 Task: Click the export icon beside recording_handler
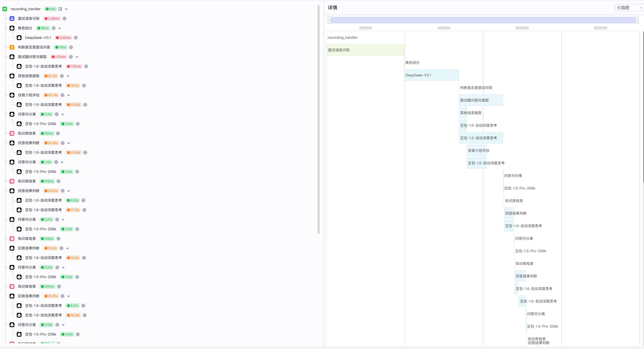point(60,9)
